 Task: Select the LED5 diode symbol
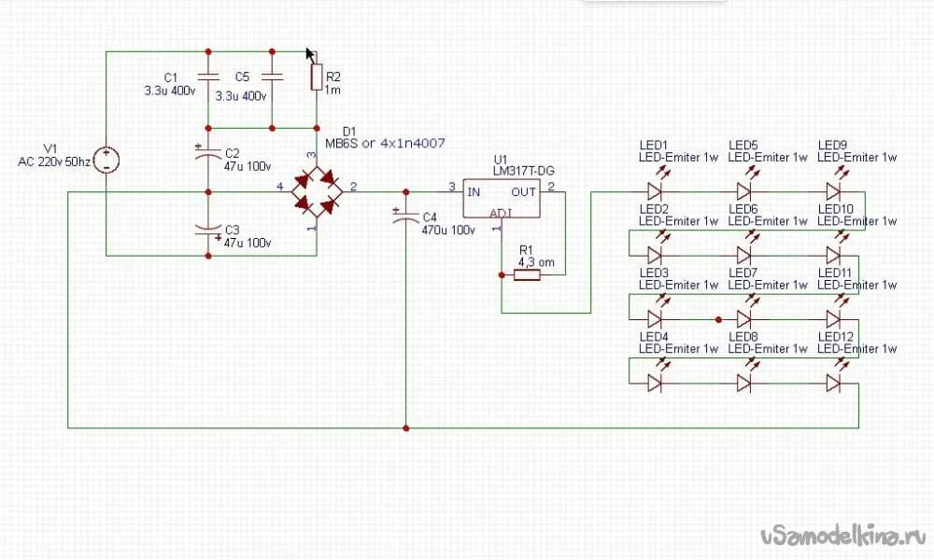744,191
